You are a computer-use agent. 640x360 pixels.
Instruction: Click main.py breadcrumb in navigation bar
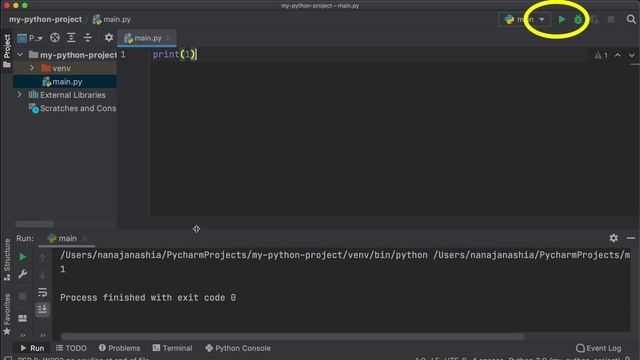[111, 19]
